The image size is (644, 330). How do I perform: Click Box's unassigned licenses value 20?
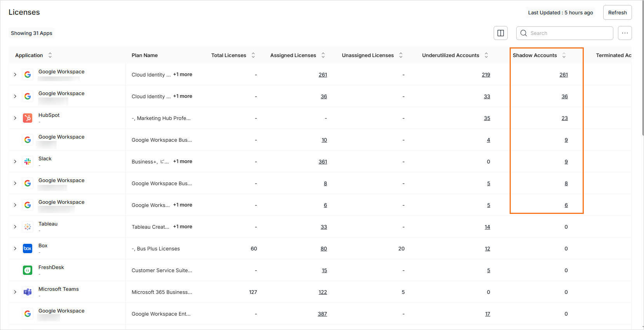tap(401, 248)
